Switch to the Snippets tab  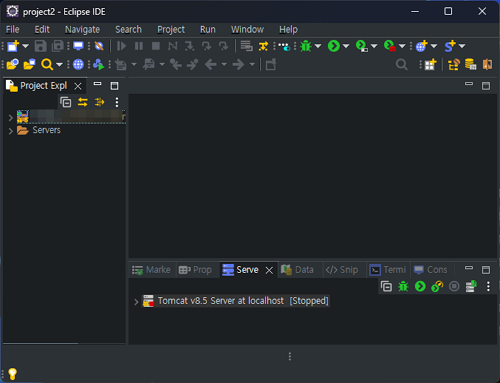(x=342, y=270)
